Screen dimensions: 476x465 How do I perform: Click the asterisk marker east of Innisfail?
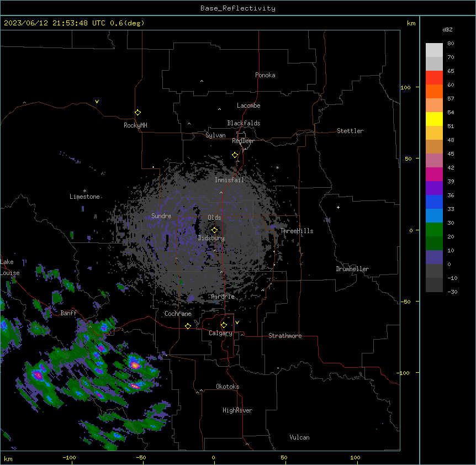click(x=277, y=167)
